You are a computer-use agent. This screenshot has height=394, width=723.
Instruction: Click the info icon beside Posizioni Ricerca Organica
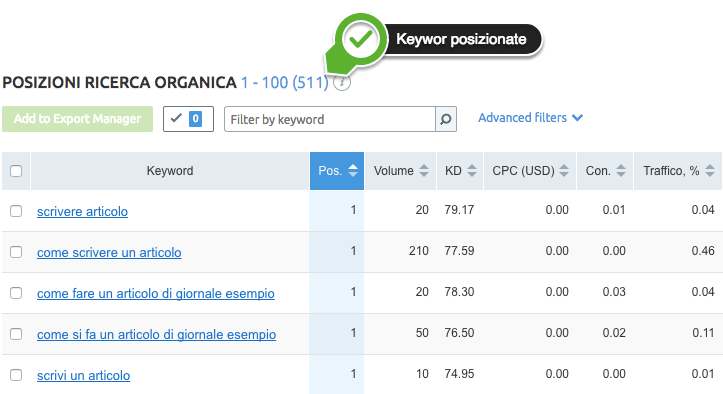tap(342, 83)
